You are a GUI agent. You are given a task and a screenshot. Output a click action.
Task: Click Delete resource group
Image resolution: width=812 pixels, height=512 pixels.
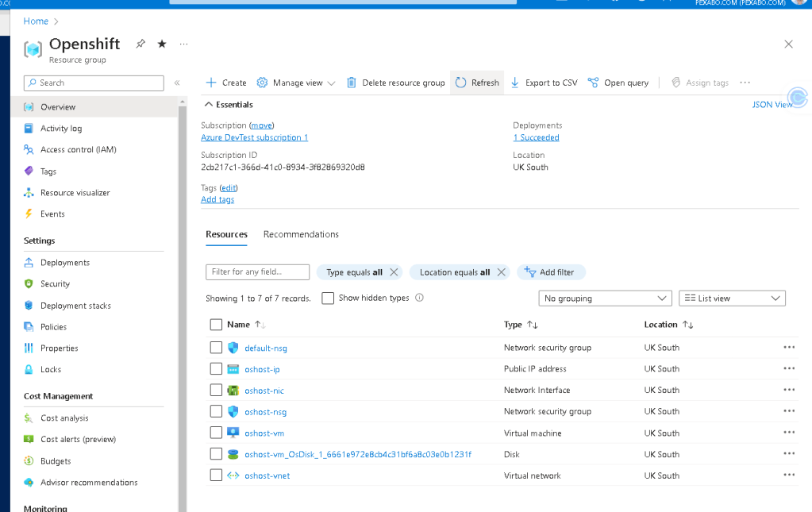pyautogui.click(x=395, y=83)
